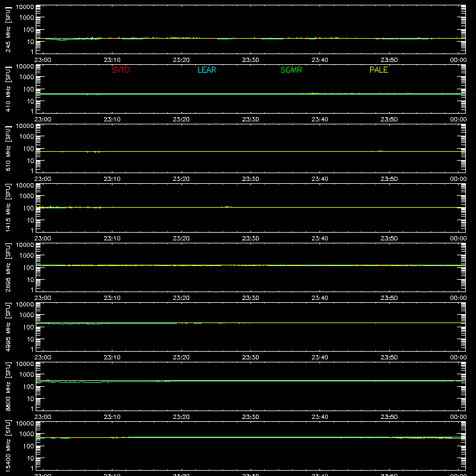This screenshot has height=476, width=476.
Task: Click the 10000 tick on the 15400 MHz axis
Action: (25, 424)
